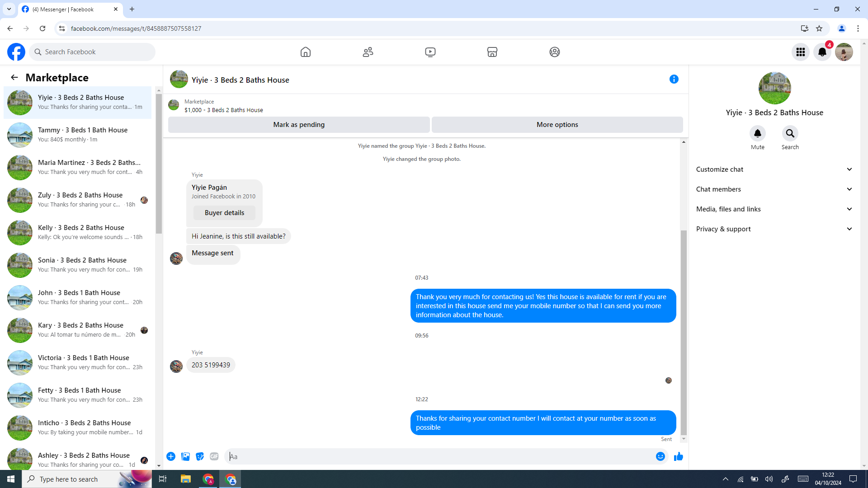Expand Media, files and links section
This screenshot has height=488, width=868.
pyautogui.click(x=774, y=209)
